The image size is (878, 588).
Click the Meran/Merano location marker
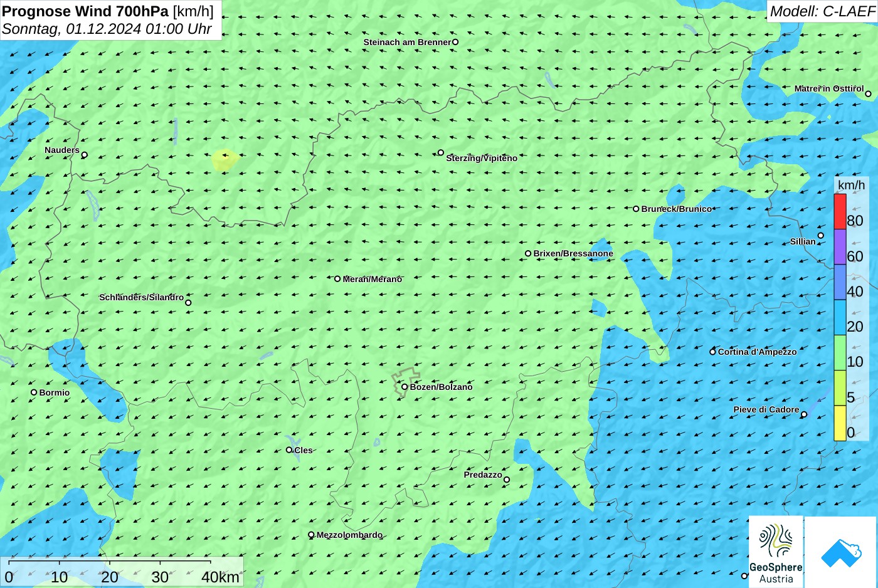tap(337, 279)
